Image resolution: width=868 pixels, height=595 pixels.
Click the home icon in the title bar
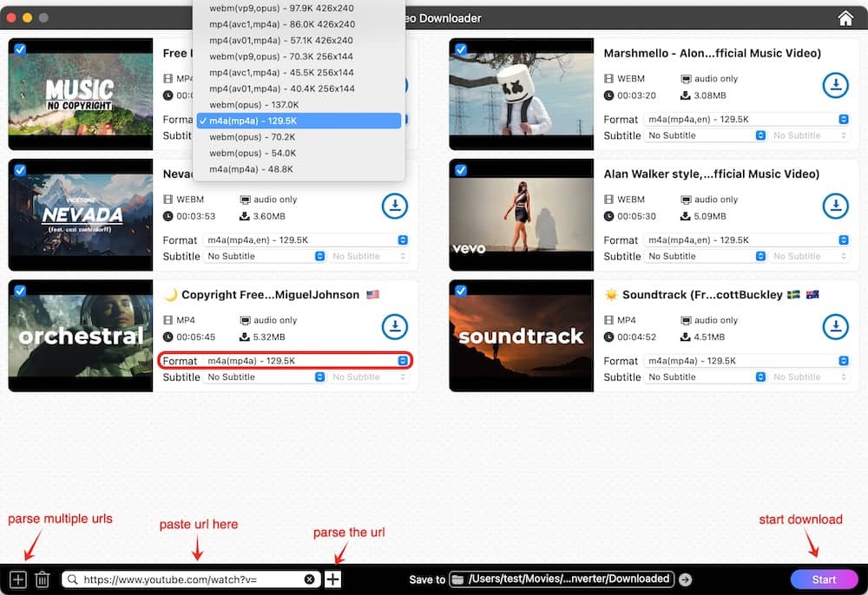(845, 16)
